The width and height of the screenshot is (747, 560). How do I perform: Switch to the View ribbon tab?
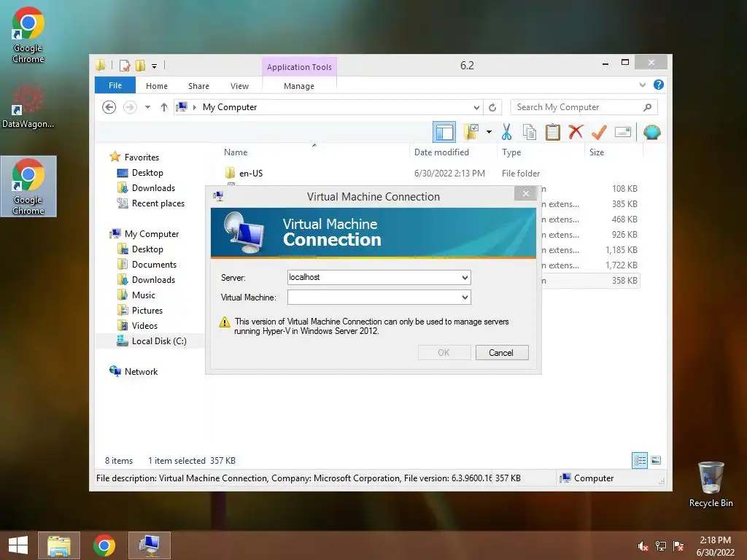(239, 86)
